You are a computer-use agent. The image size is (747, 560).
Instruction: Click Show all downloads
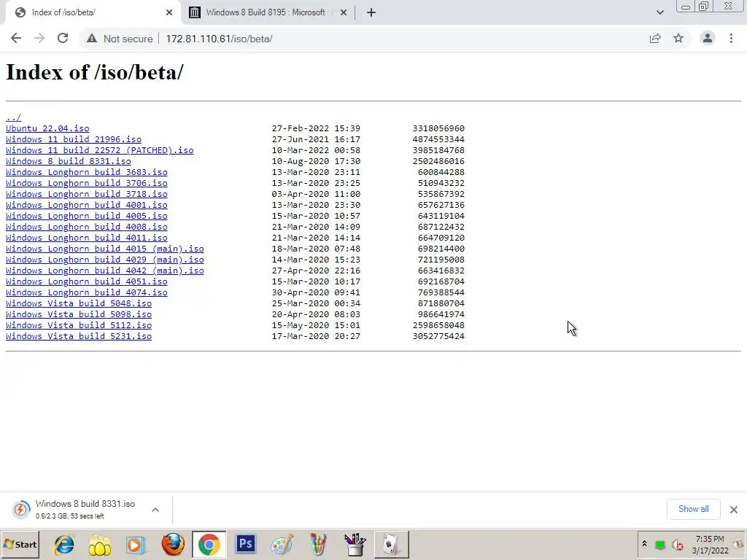[x=693, y=509]
